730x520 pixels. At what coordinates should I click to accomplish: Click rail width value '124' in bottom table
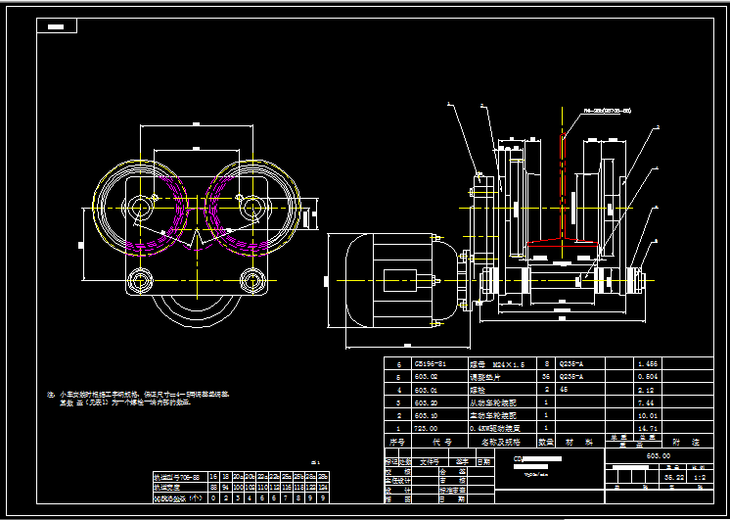[324, 487]
